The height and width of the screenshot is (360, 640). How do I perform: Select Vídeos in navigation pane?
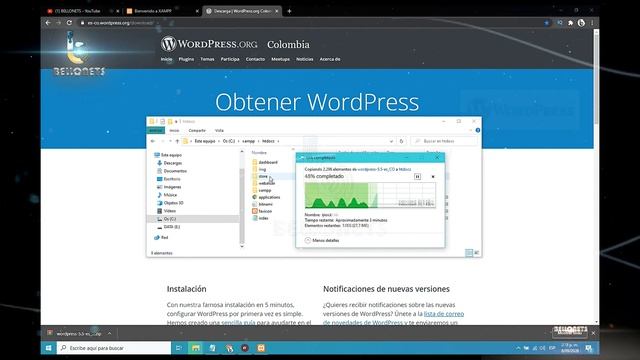pos(166,211)
